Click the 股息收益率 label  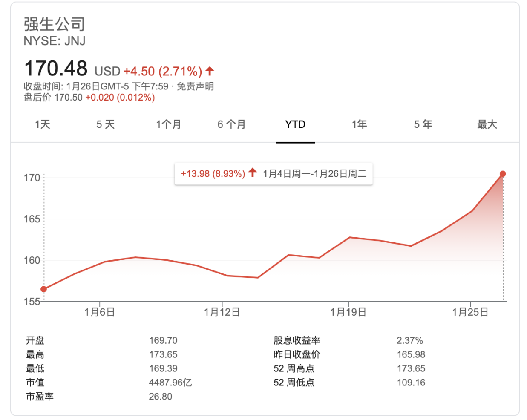click(x=297, y=340)
